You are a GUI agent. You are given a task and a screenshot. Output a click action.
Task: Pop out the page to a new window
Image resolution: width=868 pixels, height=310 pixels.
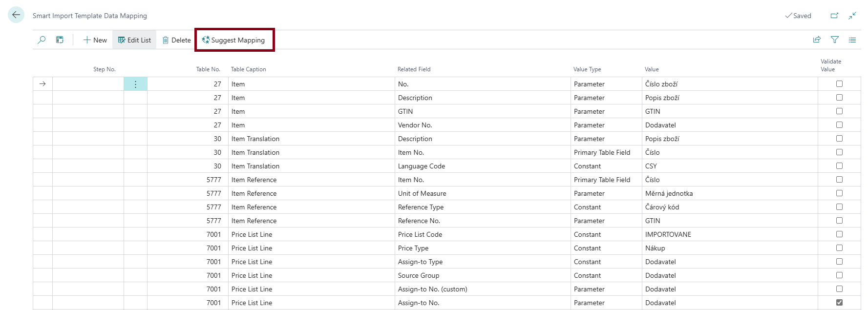tap(835, 15)
